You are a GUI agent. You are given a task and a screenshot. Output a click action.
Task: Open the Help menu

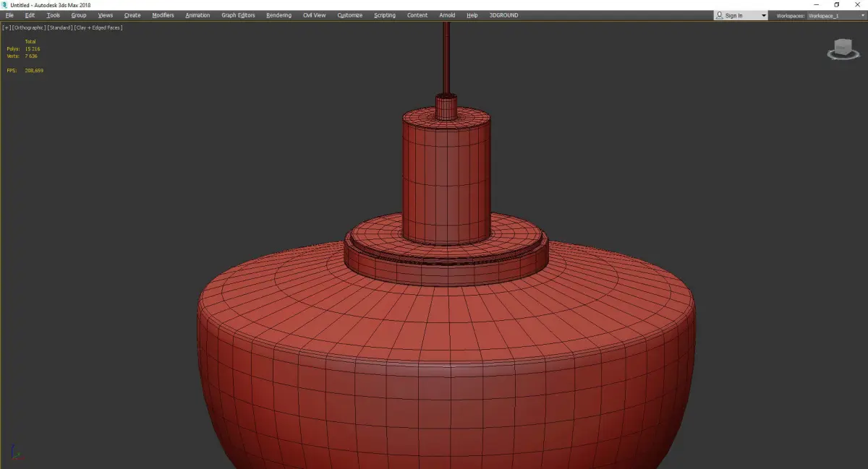tap(472, 15)
